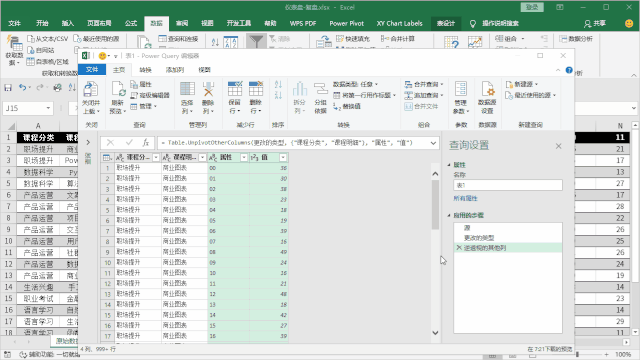Click the query Name field containing 表1

(508, 185)
